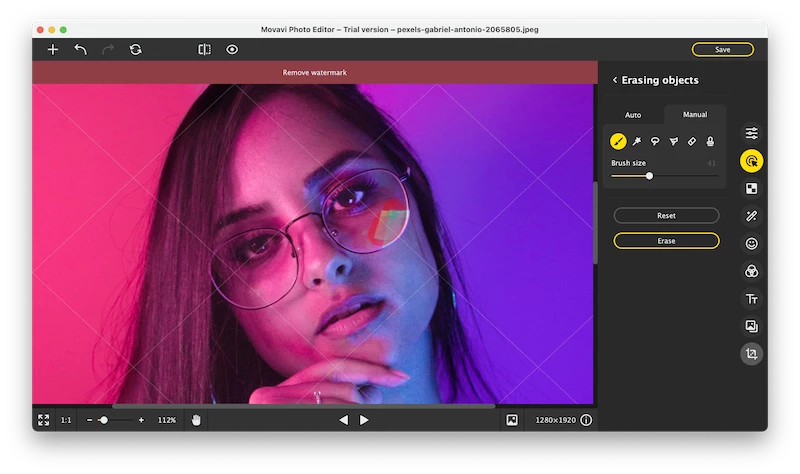Click the Erase button

click(666, 241)
